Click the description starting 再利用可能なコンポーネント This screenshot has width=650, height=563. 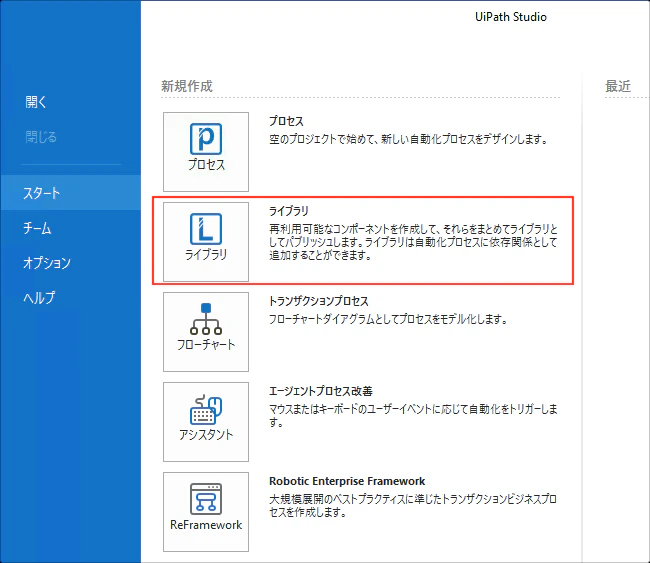click(x=413, y=242)
